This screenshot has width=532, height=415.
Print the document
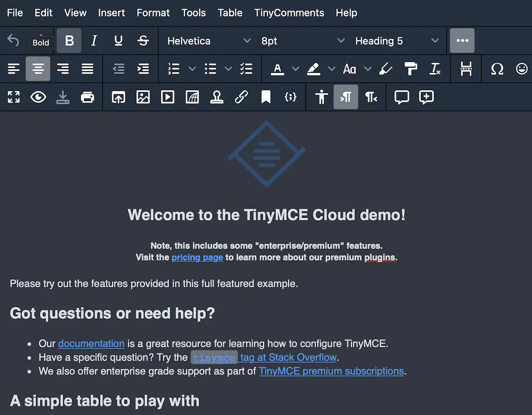pyautogui.click(x=87, y=97)
